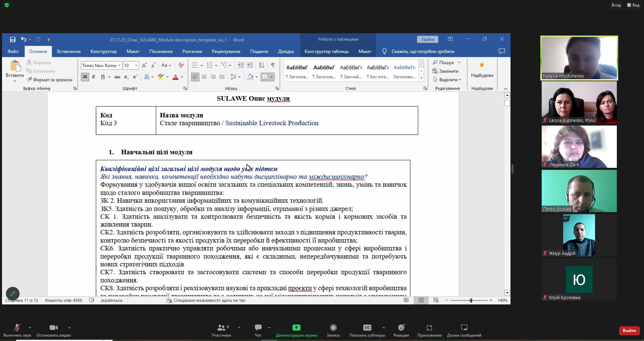Sort text А-Я button
The height and width of the screenshot is (341, 644).
point(262,65)
